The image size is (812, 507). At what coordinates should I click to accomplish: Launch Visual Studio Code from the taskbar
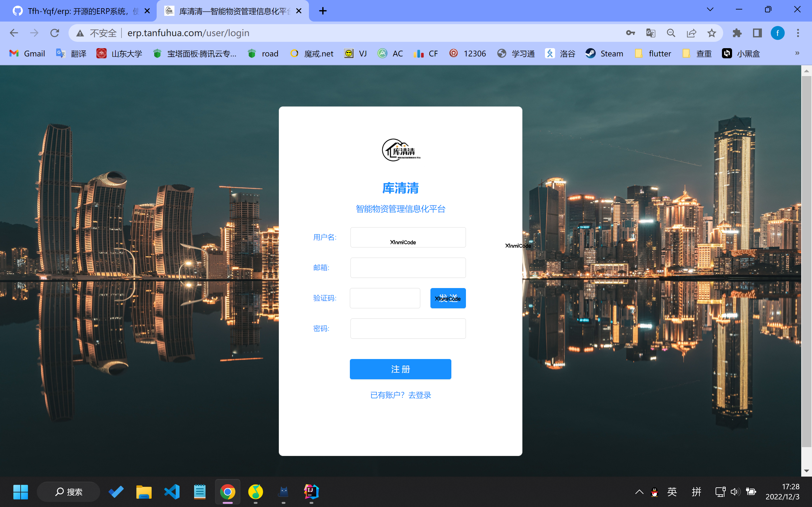coord(172,491)
